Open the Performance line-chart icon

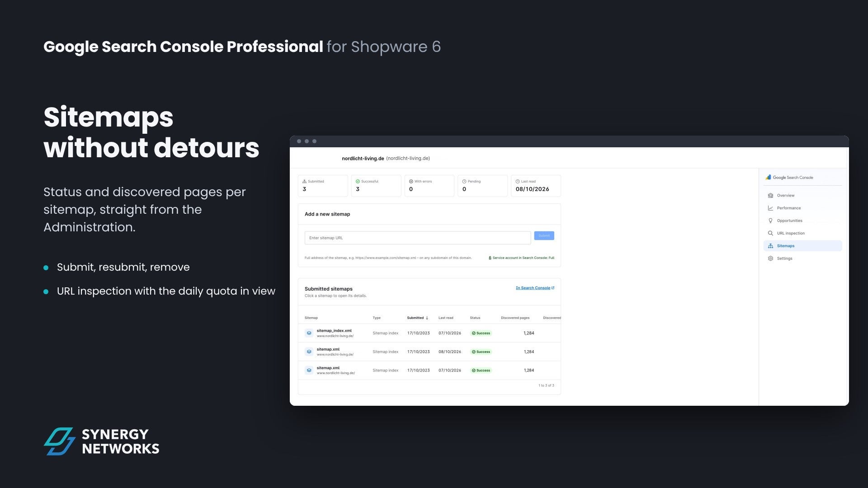coord(770,208)
